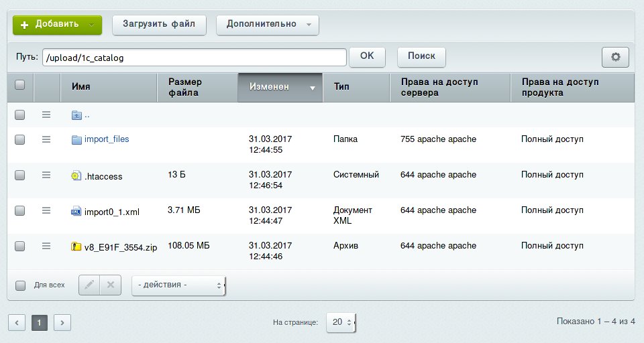Image resolution: width=644 pixels, height=343 pixels.
Task: Open the '- действия -' dropdown
Action: click(x=178, y=285)
